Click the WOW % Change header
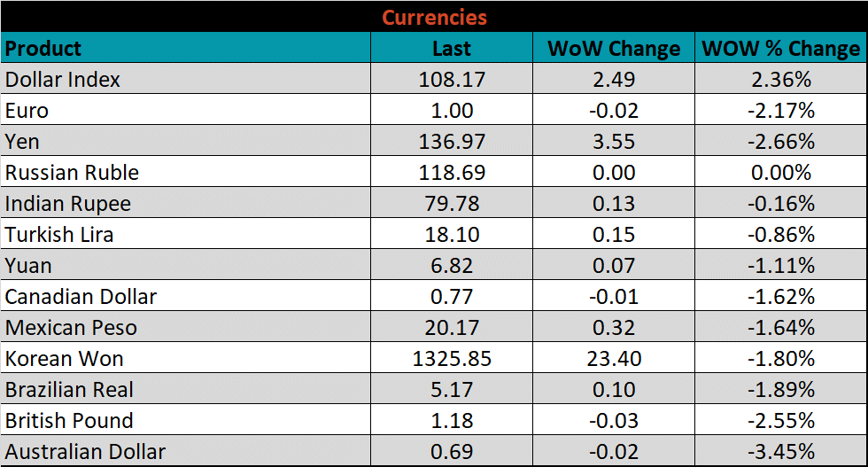Image resolution: width=868 pixels, height=467 pixels. (780, 49)
